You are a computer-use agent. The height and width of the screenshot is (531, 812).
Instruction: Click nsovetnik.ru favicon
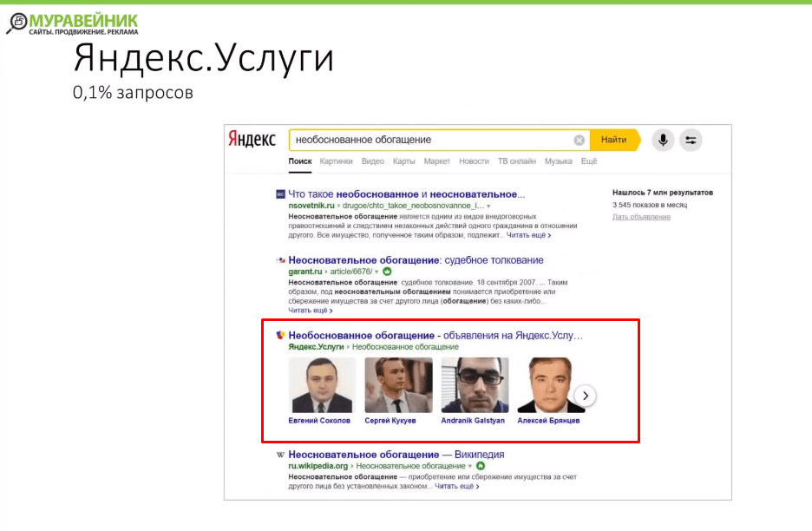[x=280, y=194]
